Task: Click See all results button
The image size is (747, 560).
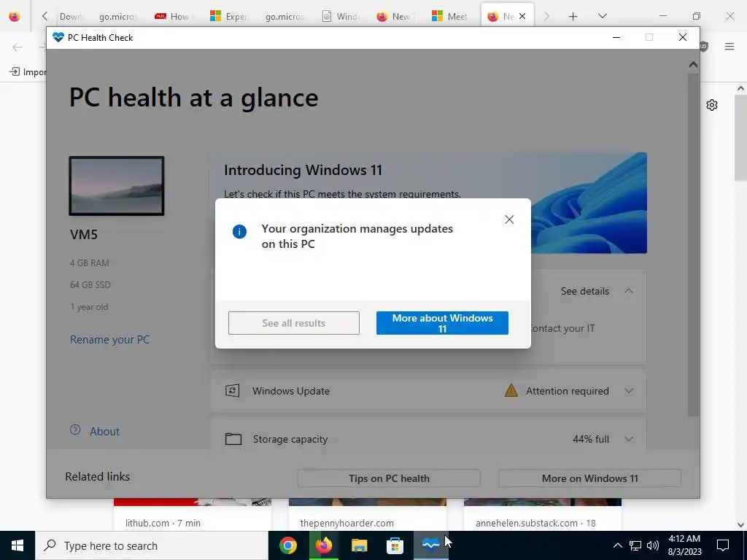Action: tap(293, 323)
